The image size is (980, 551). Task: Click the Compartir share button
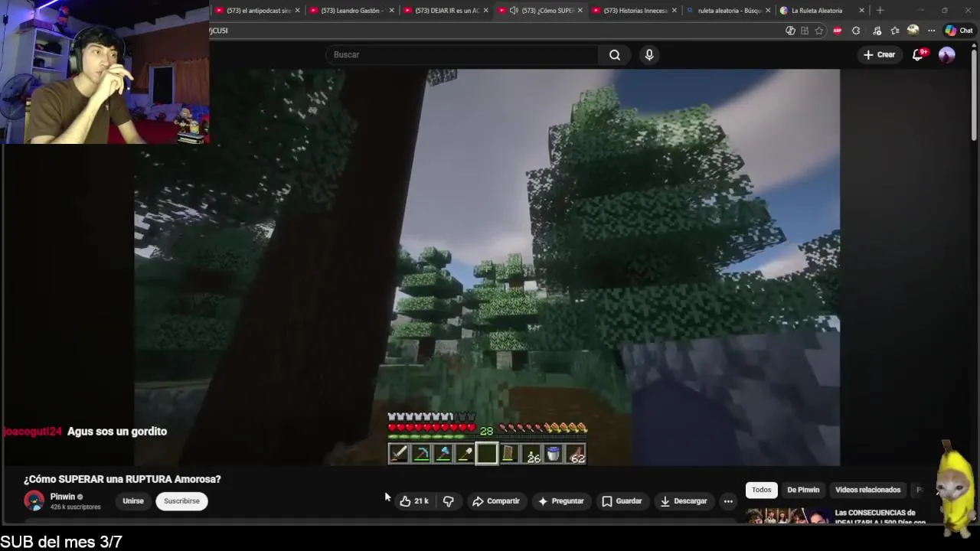496,500
